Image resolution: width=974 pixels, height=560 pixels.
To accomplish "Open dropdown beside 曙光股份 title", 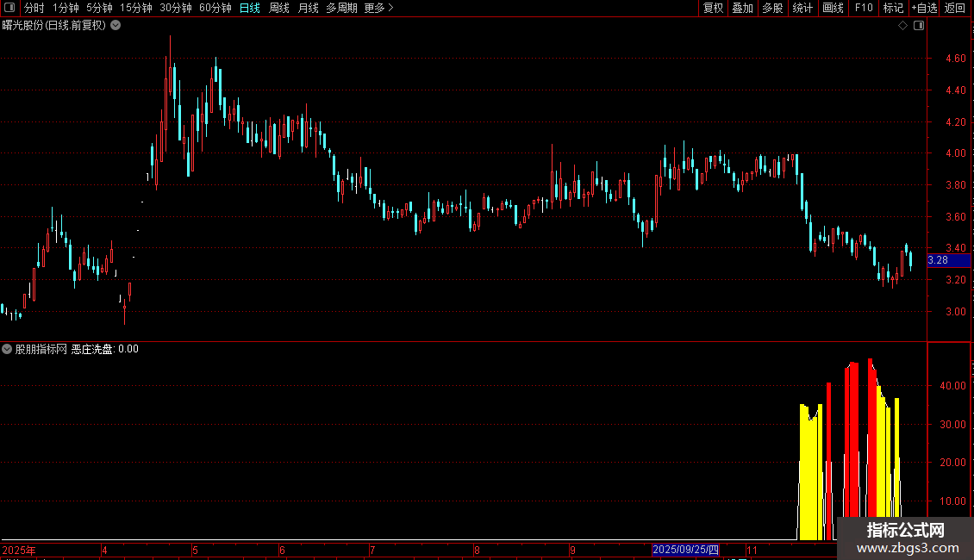I will tap(116, 26).
